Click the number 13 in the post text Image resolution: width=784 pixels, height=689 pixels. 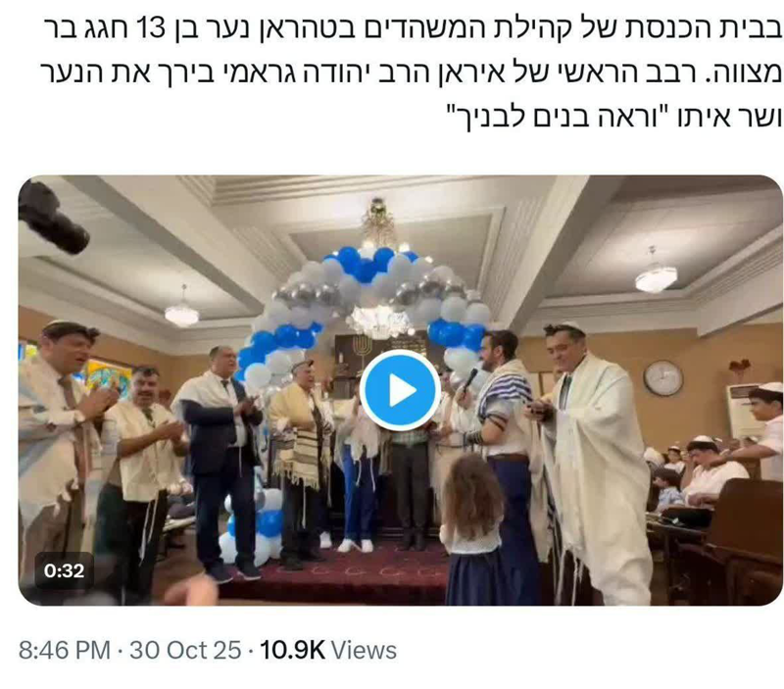(150, 30)
